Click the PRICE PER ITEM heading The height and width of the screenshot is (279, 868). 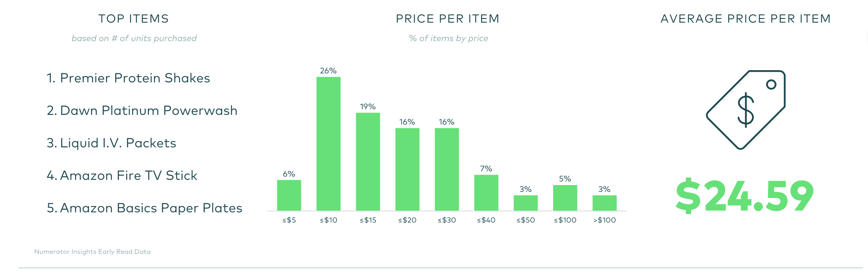click(x=448, y=19)
